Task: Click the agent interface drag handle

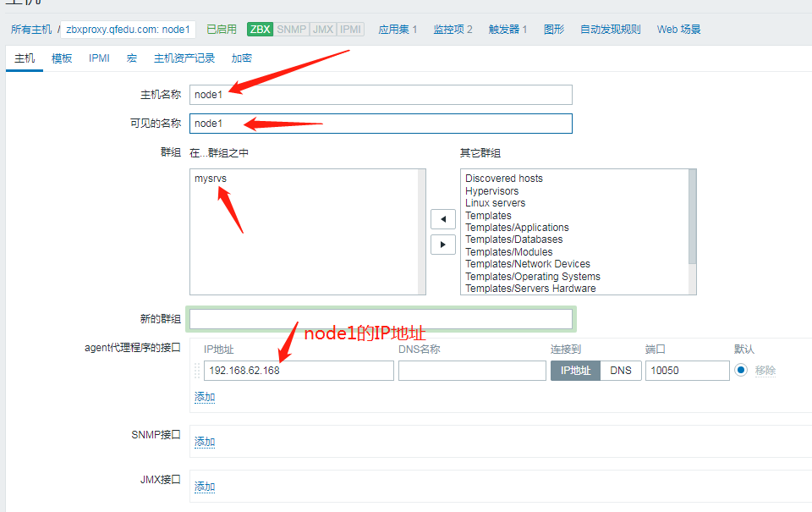Action: [197, 371]
